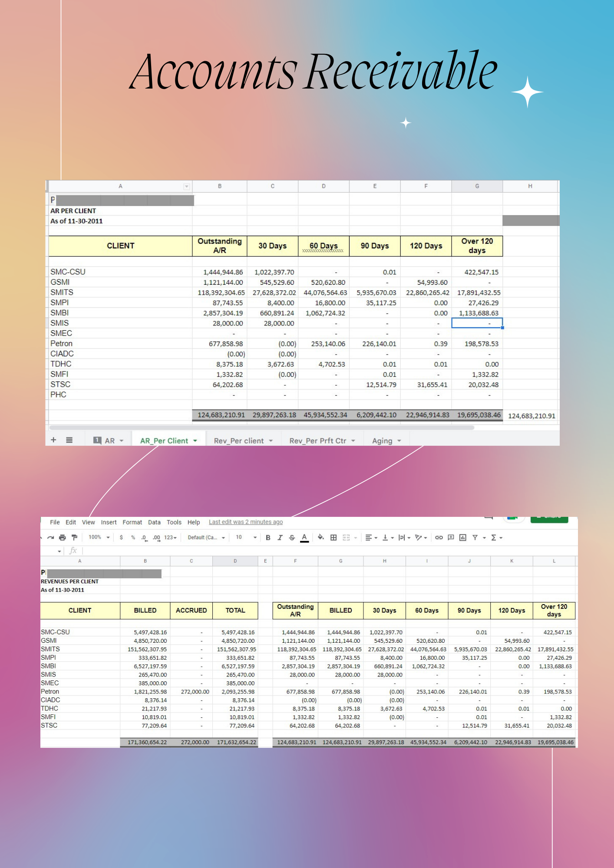Click the SMITS client cell in top sheet
The width and height of the screenshot is (614, 868).
coord(120,293)
